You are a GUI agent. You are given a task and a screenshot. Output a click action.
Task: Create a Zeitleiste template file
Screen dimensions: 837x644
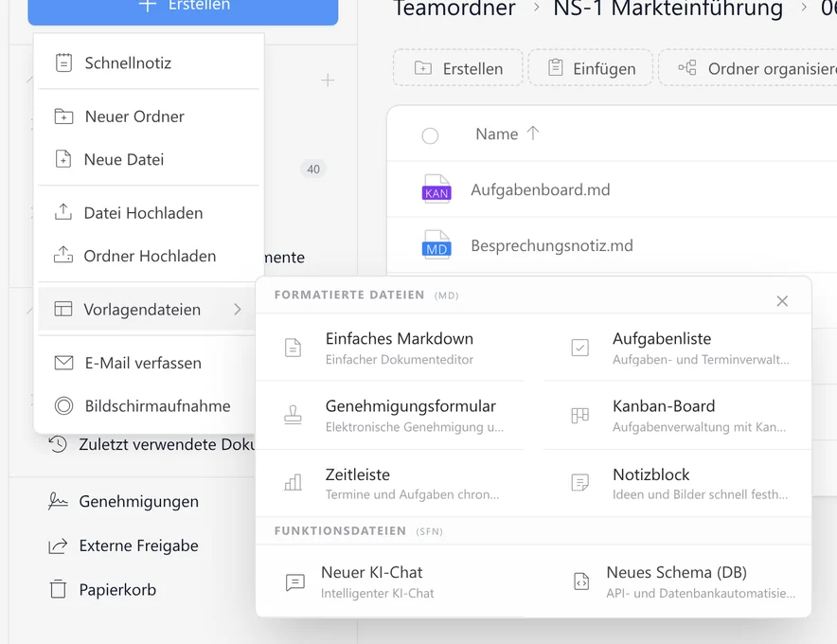click(392, 483)
